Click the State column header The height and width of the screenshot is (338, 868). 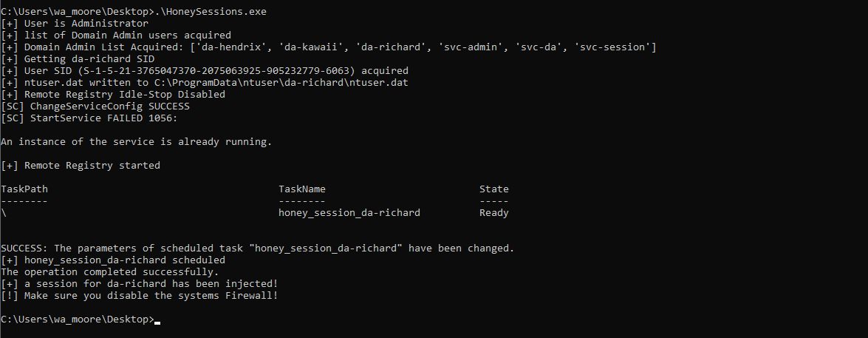click(x=493, y=189)
